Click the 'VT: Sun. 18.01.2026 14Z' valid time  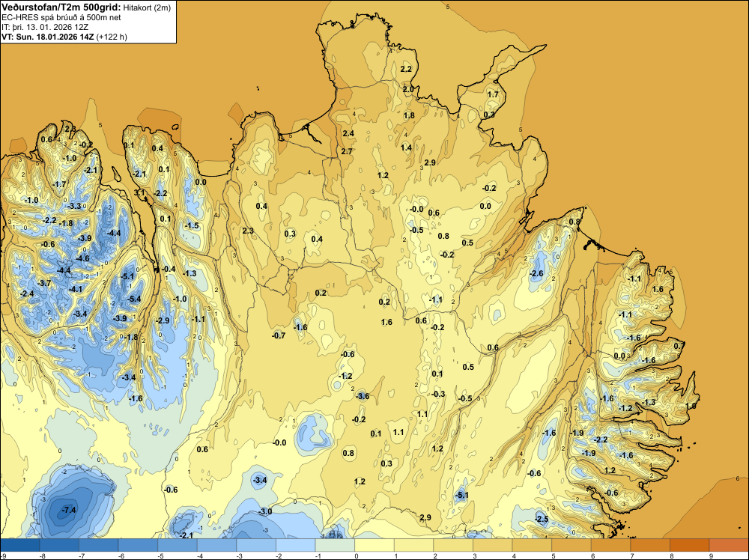click(x=48, y=37)
